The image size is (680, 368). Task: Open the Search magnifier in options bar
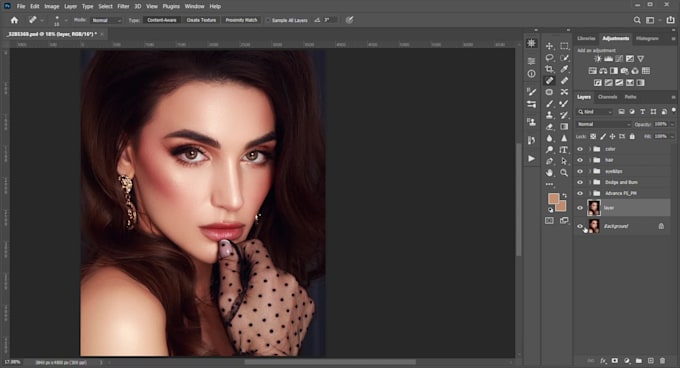pos(637,20)
